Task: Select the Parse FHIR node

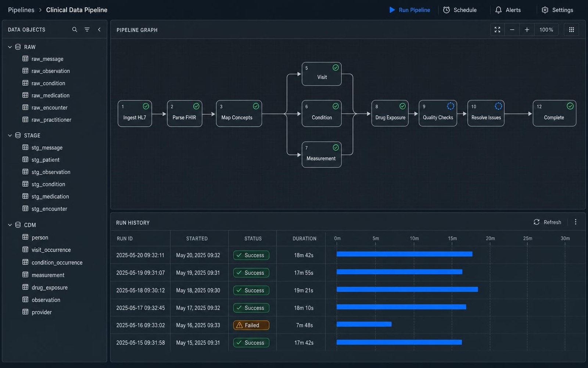Action: [184, 113]
